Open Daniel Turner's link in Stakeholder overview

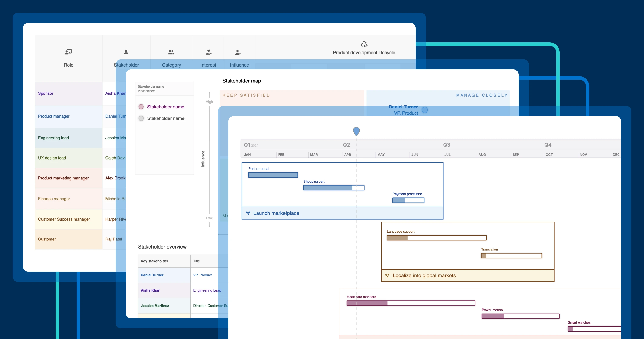[152, 275]
